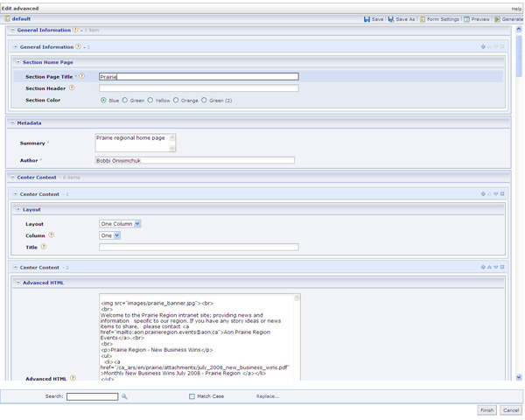Collapse the Metadata section
Screen dimensions: 525x420
click(12, 123)
